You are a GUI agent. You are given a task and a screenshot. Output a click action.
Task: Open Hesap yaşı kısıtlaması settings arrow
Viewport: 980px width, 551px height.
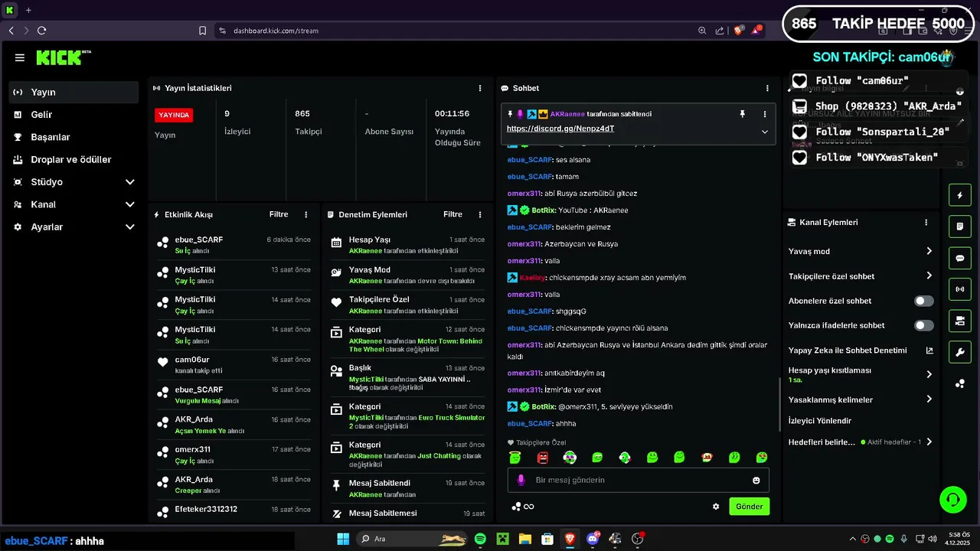[x=929, y=374]
